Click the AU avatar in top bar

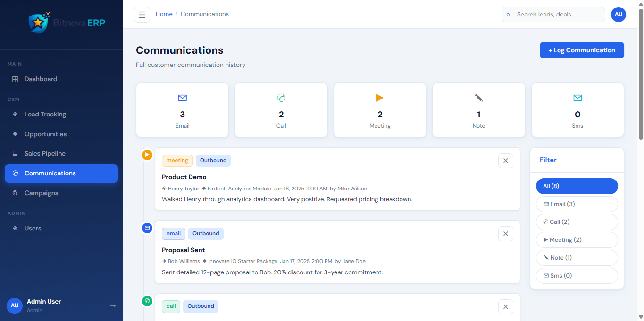[619, 15]
